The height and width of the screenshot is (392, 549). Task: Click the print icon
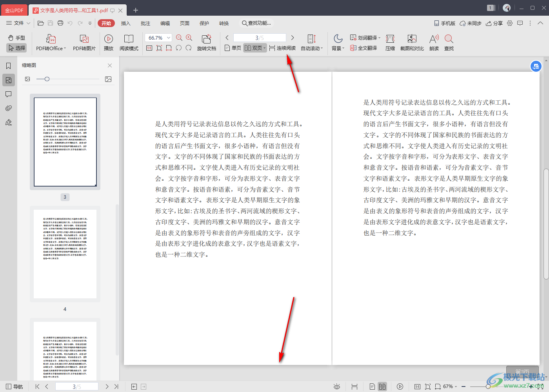[60, 23]
